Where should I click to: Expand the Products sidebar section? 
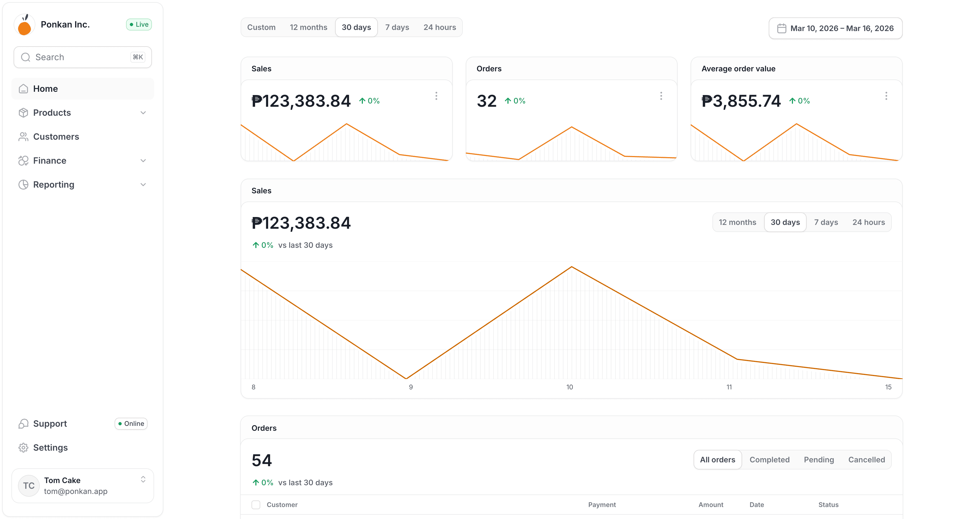[x=143, y=112]
